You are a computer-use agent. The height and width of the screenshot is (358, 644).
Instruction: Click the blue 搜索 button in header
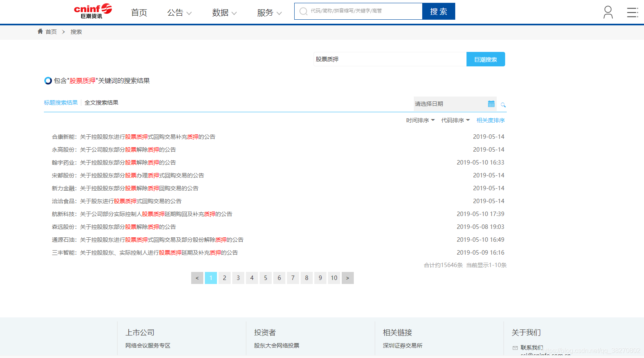click(439, 11)
